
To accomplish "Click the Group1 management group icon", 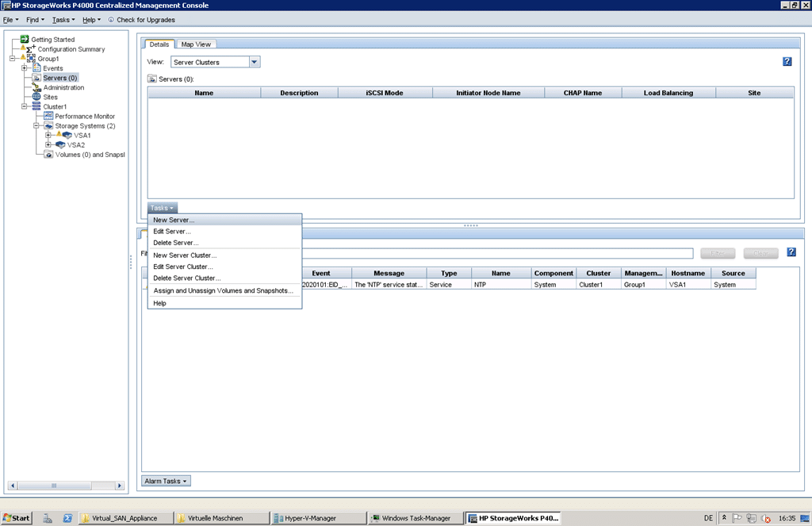I will [x=31, y=59].
